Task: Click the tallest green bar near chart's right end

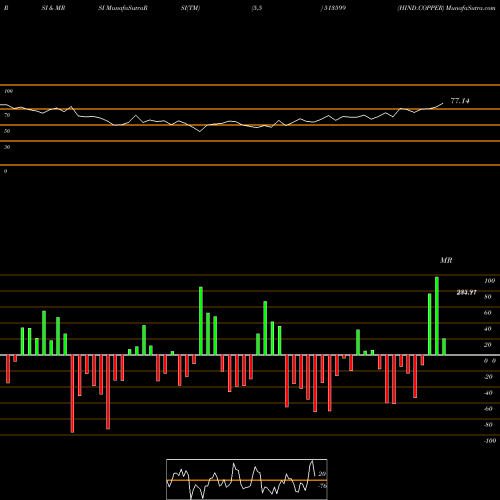Action: 437,316
